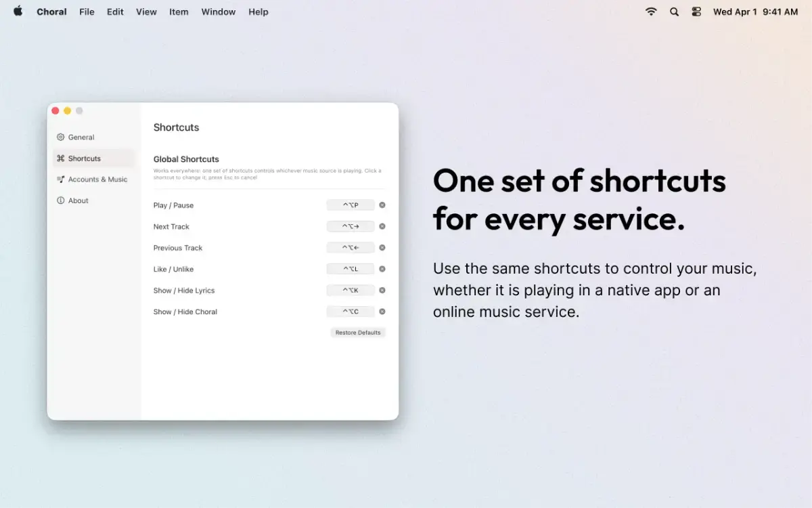Open the File menu
Viewport: 812px width, 508px height.
pyautogui.click(x=87, y=12)
